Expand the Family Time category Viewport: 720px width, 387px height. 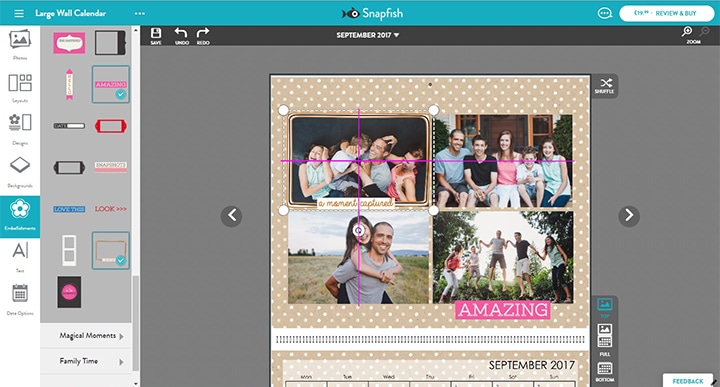click(86, 361)
